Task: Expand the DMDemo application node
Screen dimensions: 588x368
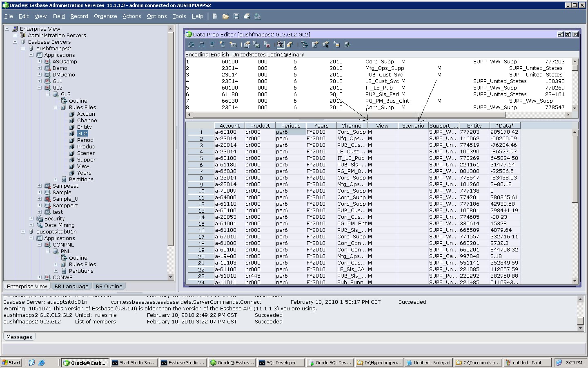Action: pos(40,74)
